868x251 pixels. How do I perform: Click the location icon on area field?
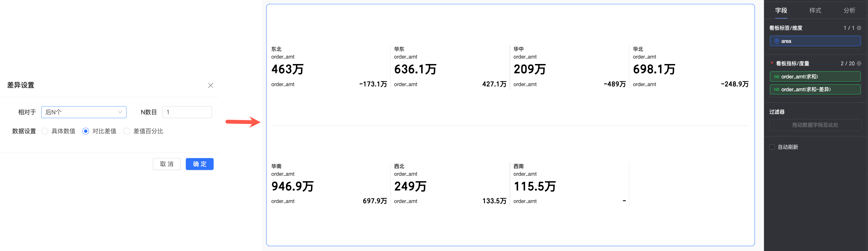(x=776, y=41)
